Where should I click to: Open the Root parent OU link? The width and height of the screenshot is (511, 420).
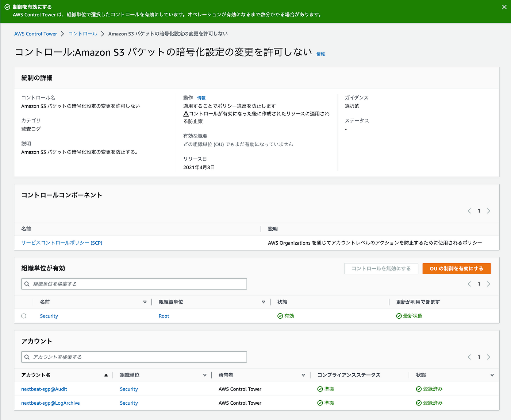coord(164,316)
